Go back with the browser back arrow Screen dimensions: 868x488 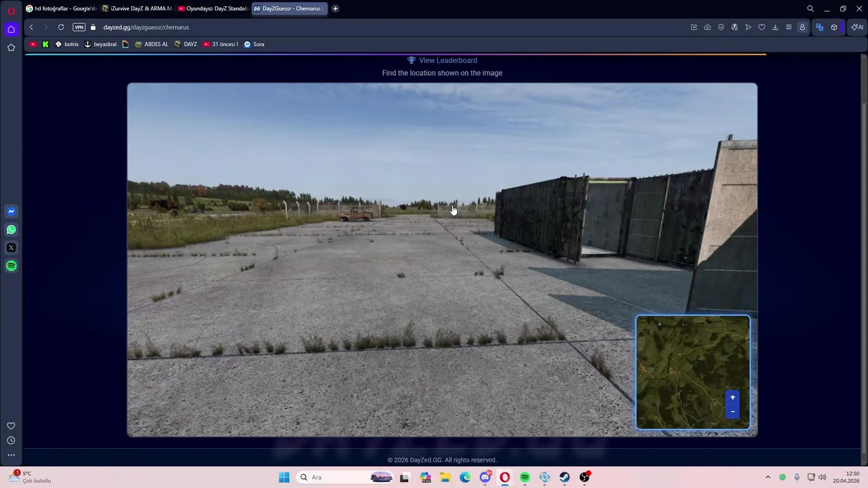click(31, 27)
